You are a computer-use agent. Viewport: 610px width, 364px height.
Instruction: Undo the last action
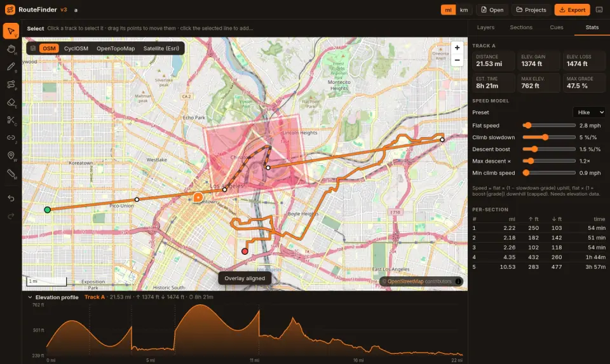click(x=11, y=198)
